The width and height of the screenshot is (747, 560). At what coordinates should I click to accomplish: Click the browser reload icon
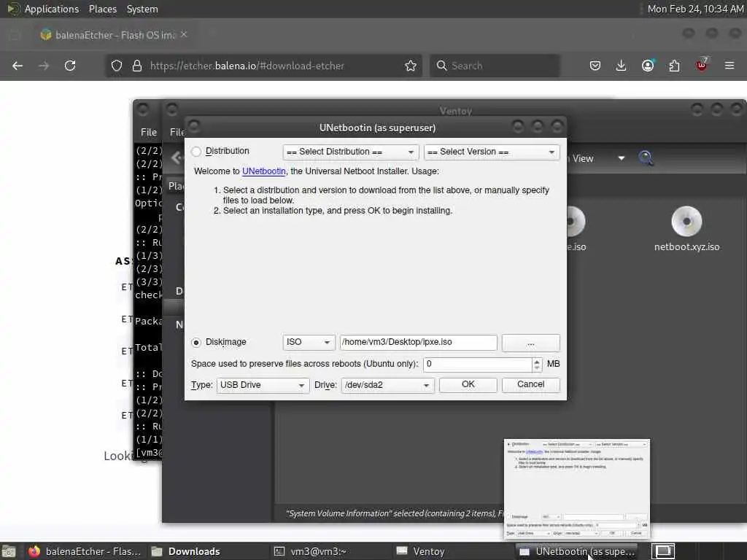[x=70, y=66]
